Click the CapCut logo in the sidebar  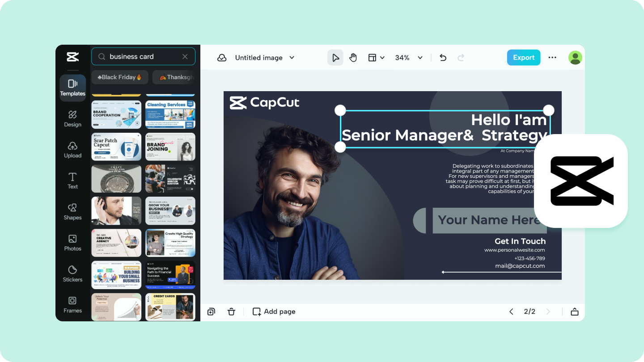tap(72, 57)
